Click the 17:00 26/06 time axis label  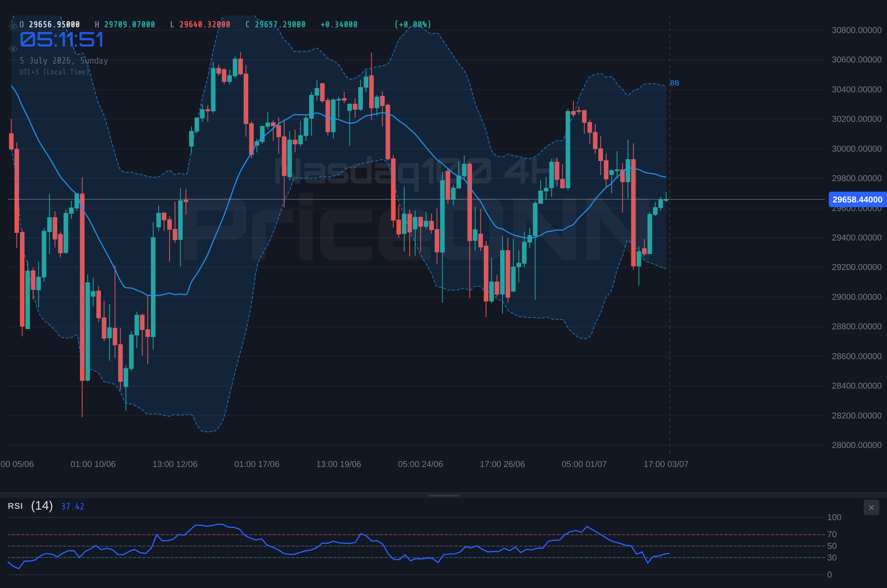coord(502,464)
